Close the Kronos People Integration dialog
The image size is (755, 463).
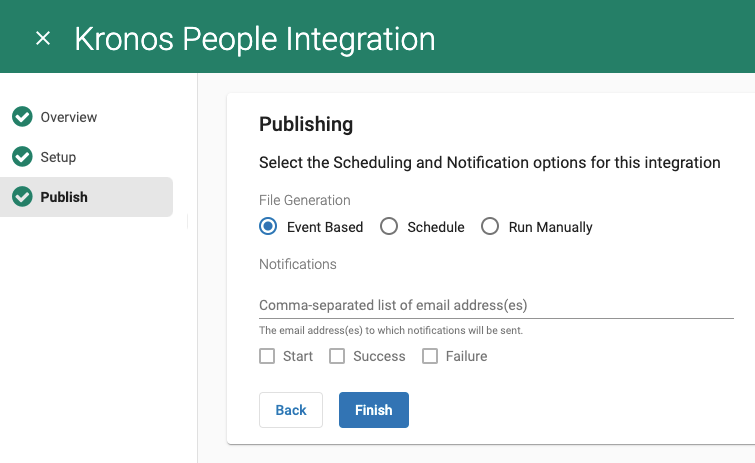[43, 38]
